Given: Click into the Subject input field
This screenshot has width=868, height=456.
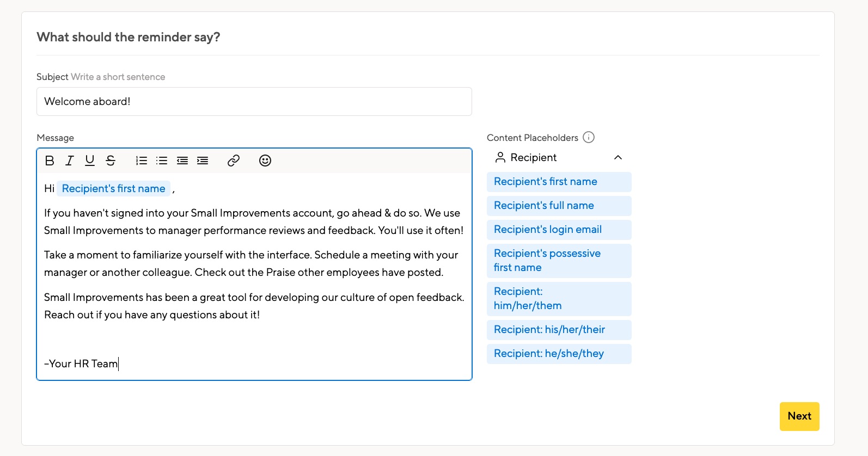Looking at the screenshot, I should pyautogui.click(x=254, y=102).
